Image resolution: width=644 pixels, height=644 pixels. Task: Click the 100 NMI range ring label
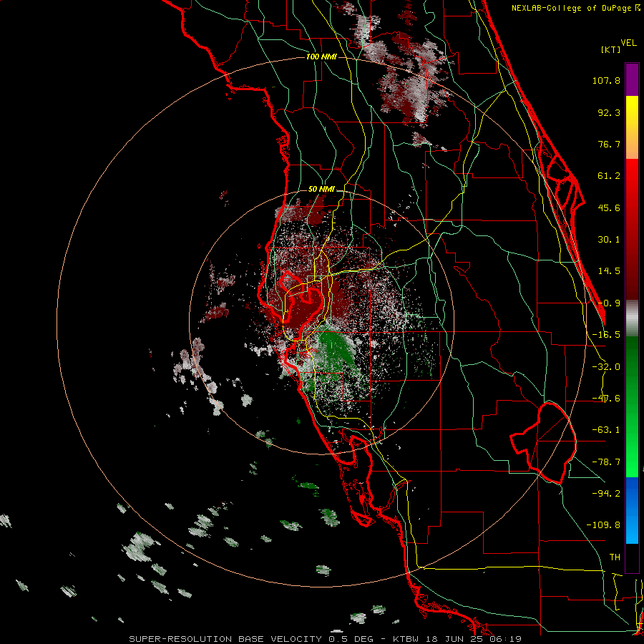pos(321,57)
